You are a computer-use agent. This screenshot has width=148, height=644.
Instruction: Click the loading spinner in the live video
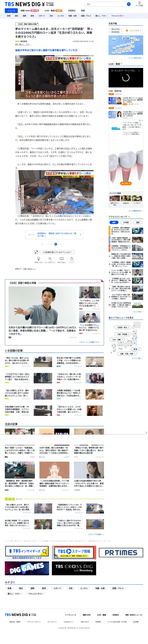pos(126,78)
